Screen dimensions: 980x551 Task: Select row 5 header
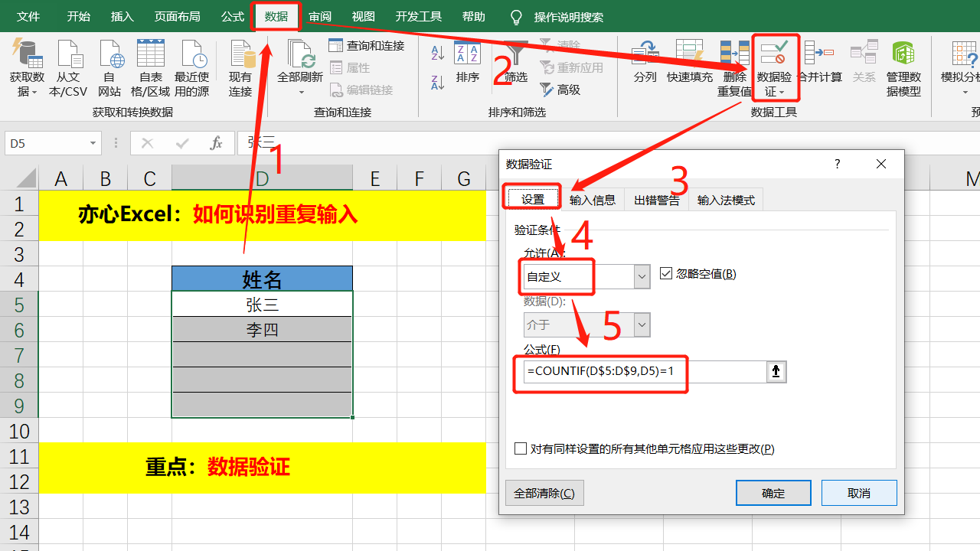point(19,305)
